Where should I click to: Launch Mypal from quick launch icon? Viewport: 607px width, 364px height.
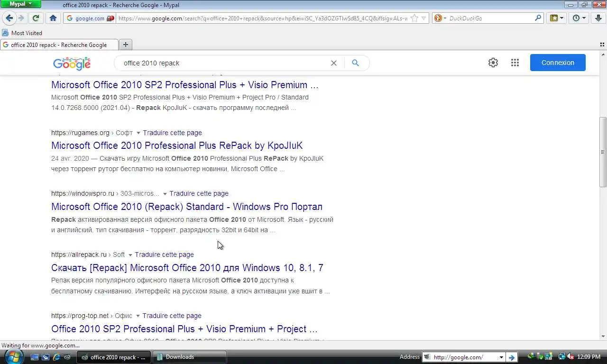(67, 357)
